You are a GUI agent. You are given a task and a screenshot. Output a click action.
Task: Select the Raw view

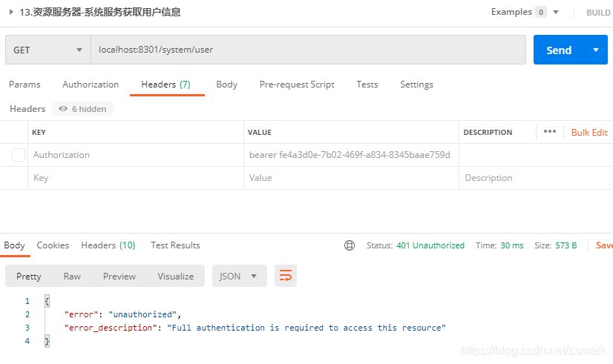tap(72, 277)
